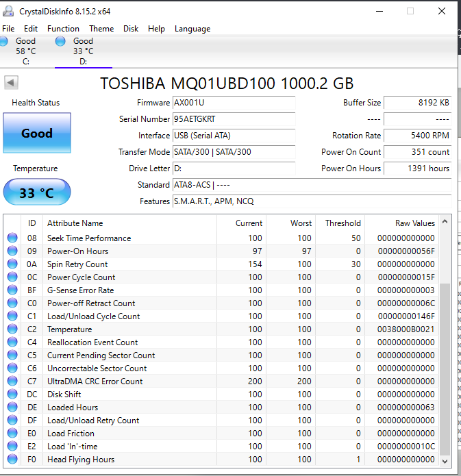Click status orb for Reallocation Event Count

(12, 342)
